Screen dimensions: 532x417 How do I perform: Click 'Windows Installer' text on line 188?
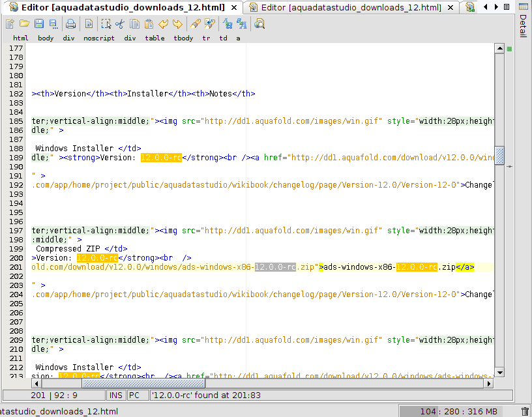[x=74, y=149]
